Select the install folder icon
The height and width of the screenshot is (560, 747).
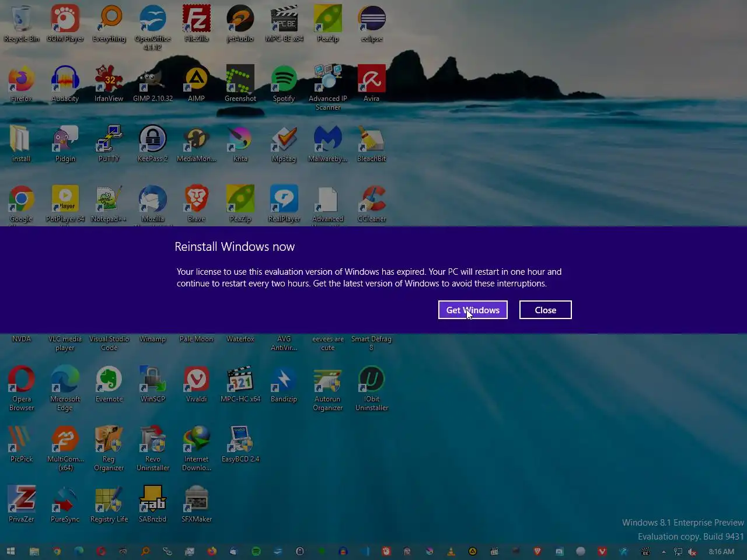pos(22,144)
